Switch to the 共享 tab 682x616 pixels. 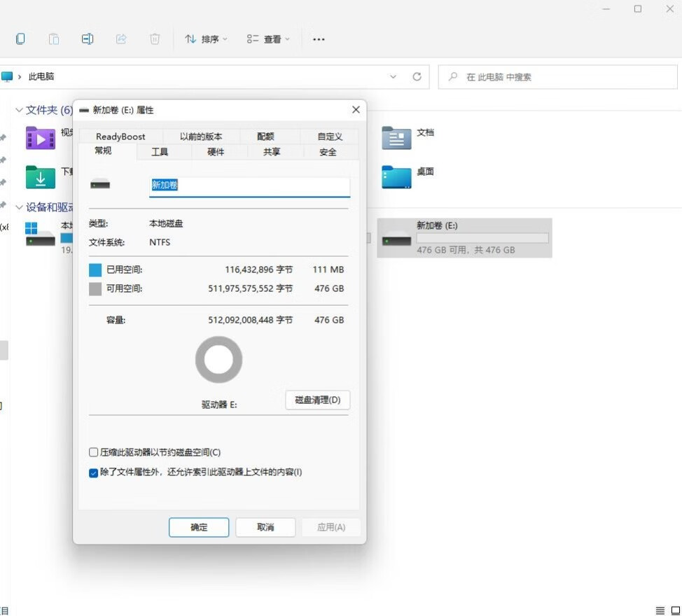coord(272,152)
